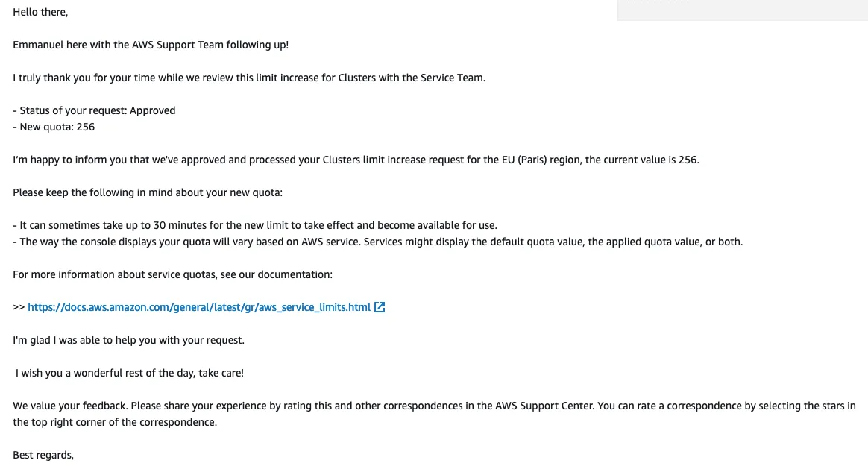Viewport: 868px width, 466px height.
Task: Click the sentence mentioning EU (Paris) region
Action: (x=356, y=160)
